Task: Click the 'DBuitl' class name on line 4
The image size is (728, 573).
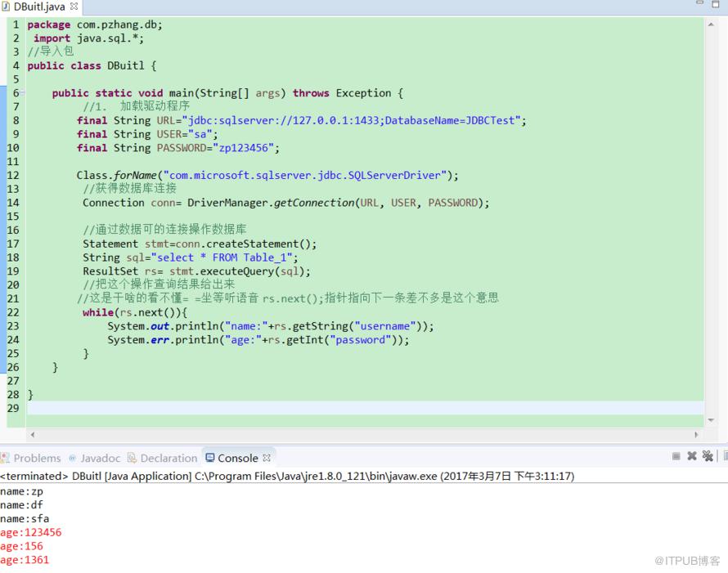Action: tap(126, 66)
